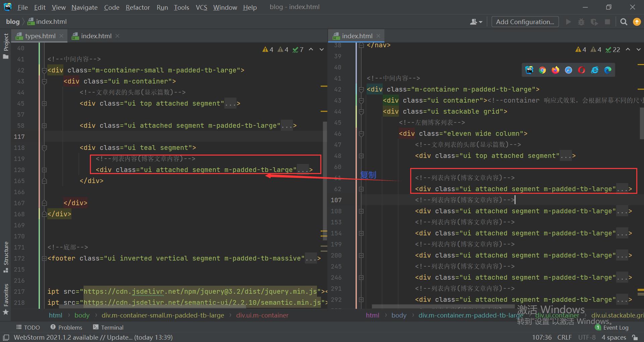Click the Add Configuration button

(525, 22)
